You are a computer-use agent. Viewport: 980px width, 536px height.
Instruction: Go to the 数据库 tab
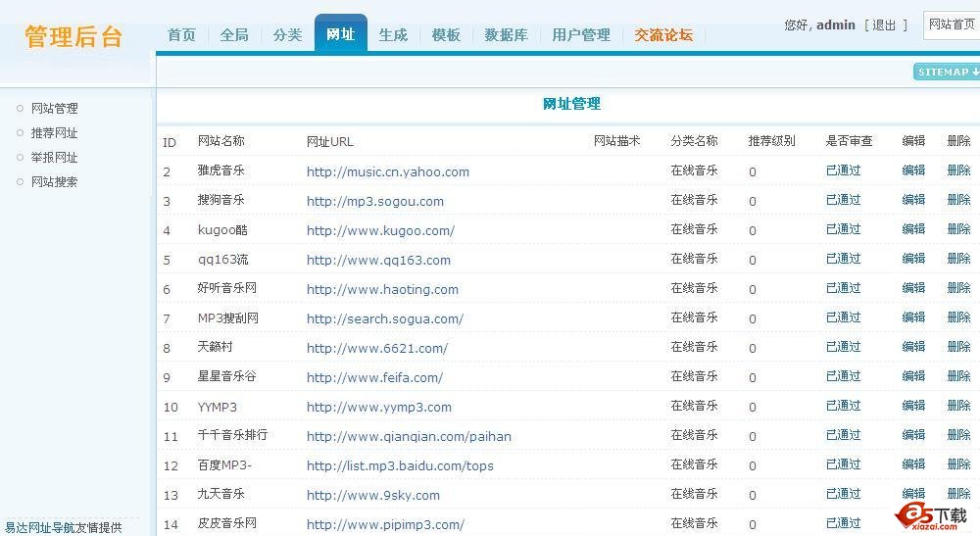coord(506,34)
